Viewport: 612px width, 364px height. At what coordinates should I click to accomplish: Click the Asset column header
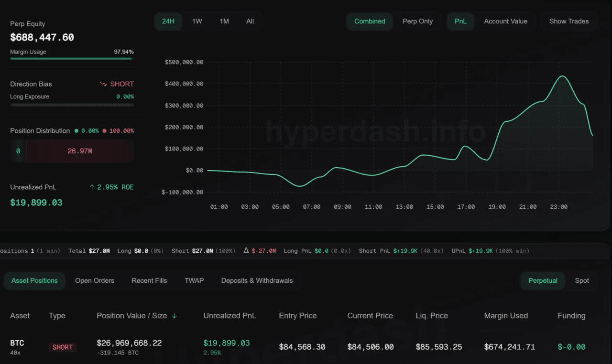(20, 316)
